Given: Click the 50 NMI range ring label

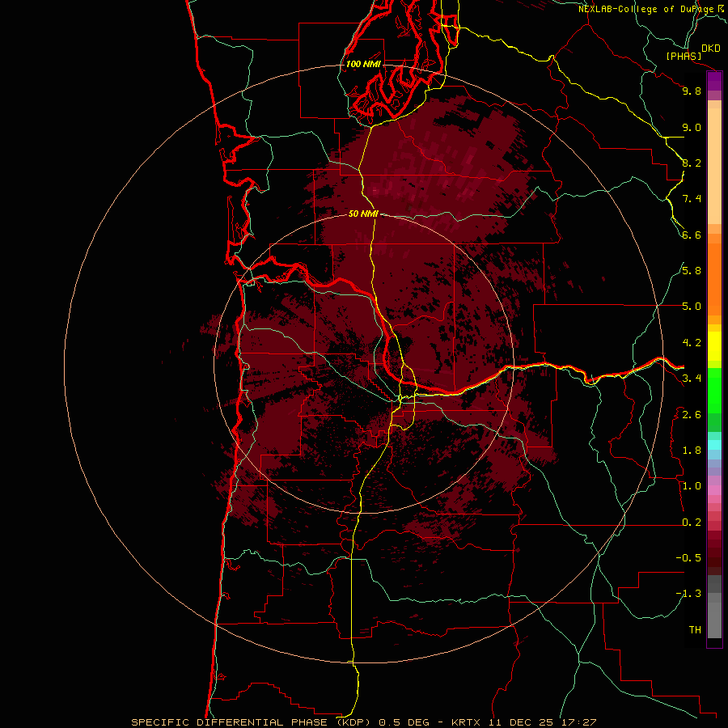Looking at the screenshot, I should pos(363,214).
